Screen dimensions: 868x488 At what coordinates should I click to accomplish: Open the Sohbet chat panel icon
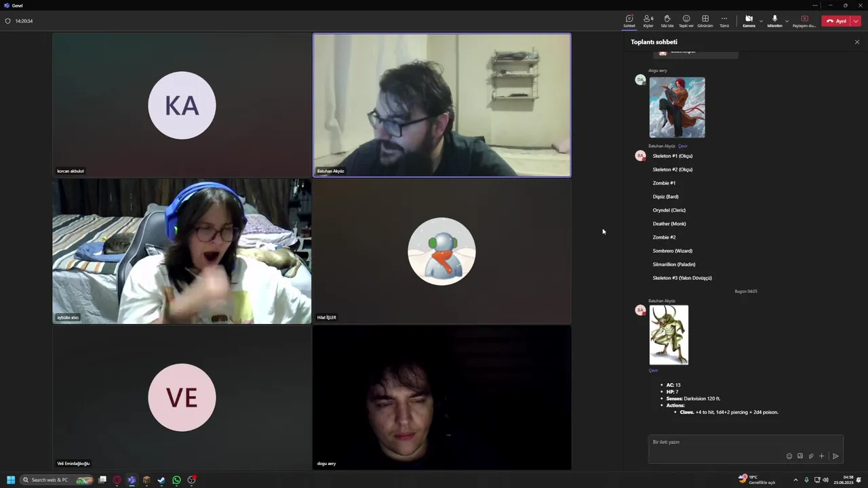[x=629, y=21]
